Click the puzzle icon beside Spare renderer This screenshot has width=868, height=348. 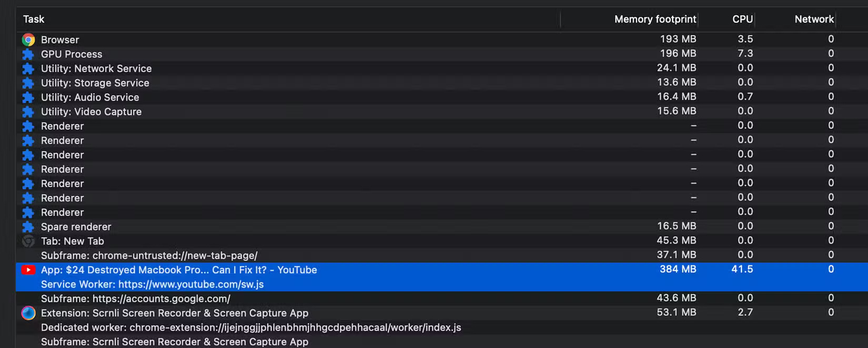pos(28,227)
